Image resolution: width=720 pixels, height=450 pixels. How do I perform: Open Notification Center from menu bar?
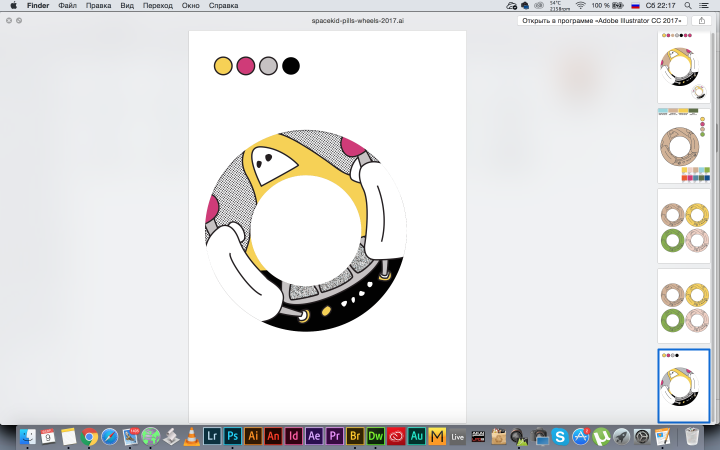click(703, 6)
